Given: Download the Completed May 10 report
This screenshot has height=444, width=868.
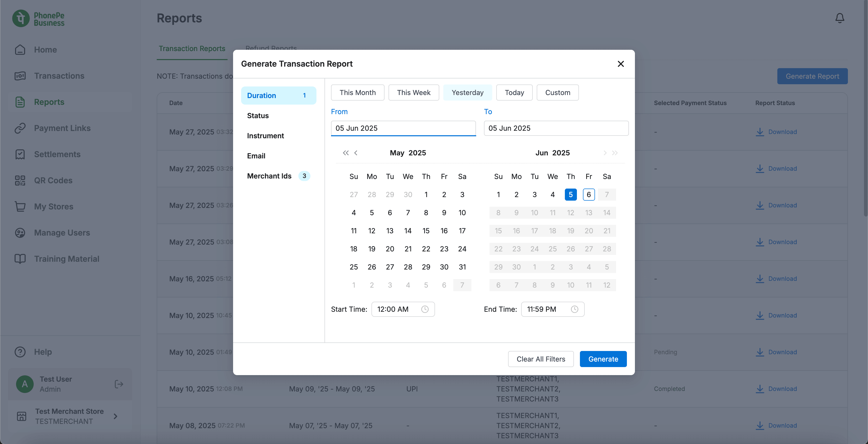Looking at the screenshot, I should (776, 389).
